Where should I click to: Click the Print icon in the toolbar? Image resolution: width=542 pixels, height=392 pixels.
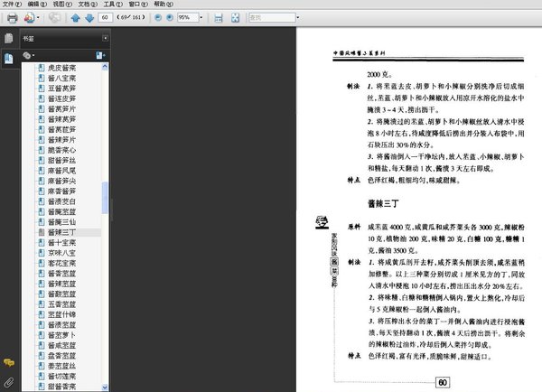tap(12, 17)
